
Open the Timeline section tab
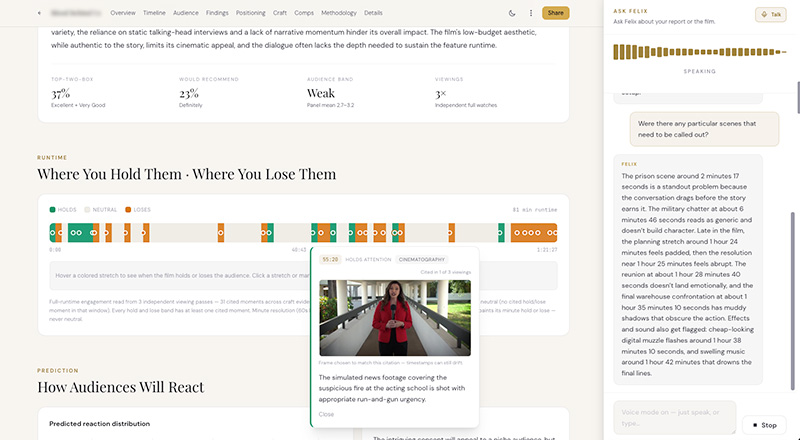(154, 13)
